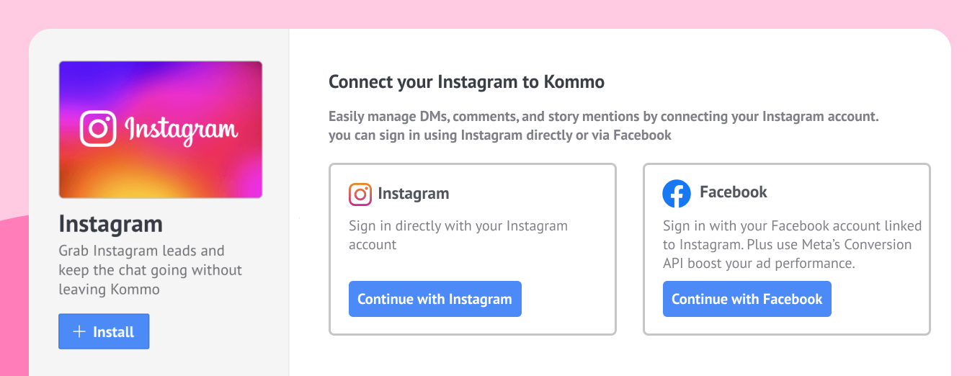This screenshot has width=980, height=376.
Task: Click the Meta's Conversion API description text
Action: point(792,245)
